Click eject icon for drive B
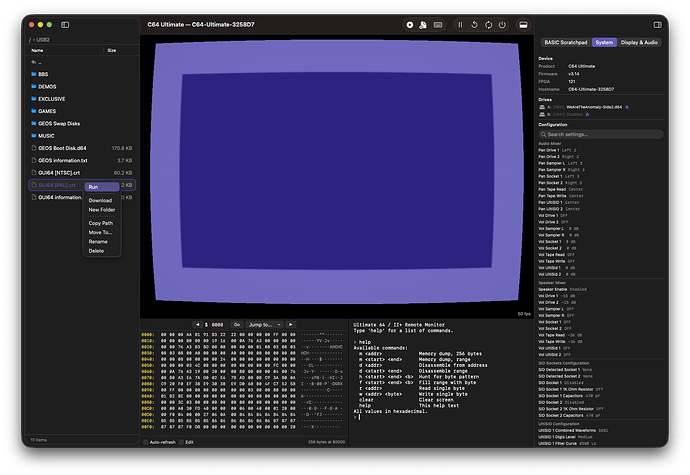The image size is (690, 475). click(587, 114)
